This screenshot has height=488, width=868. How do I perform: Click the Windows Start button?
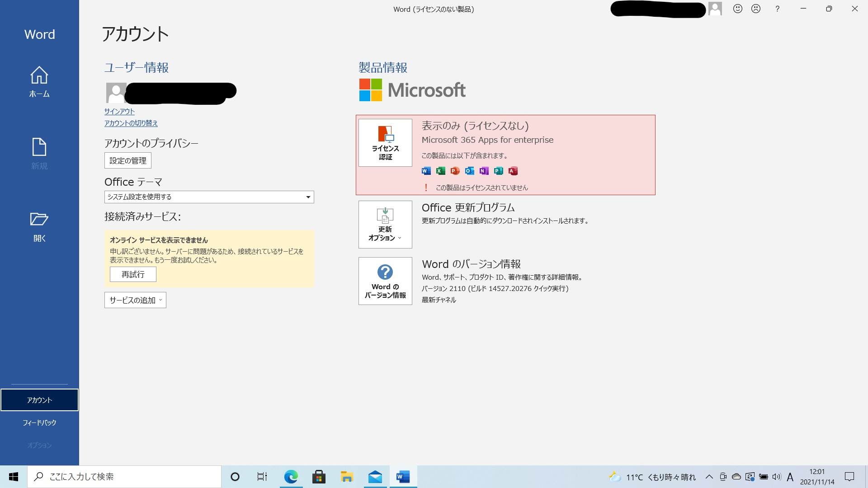[14, 477]
